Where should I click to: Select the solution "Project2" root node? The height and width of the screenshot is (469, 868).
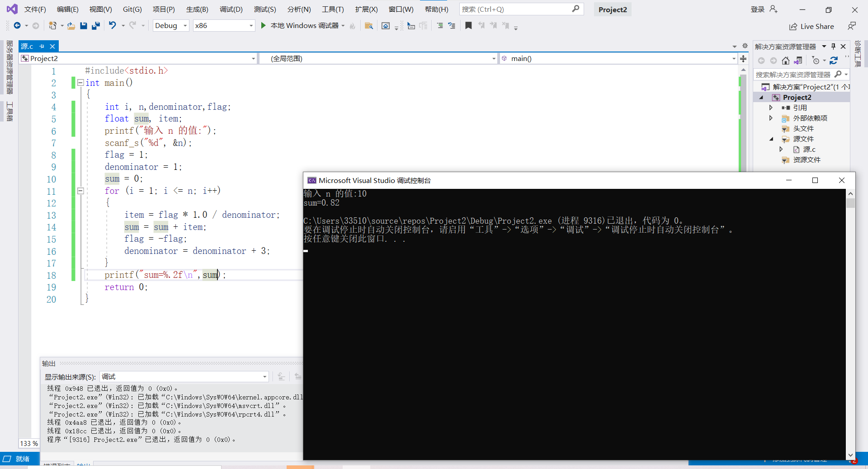click(806, 87)
